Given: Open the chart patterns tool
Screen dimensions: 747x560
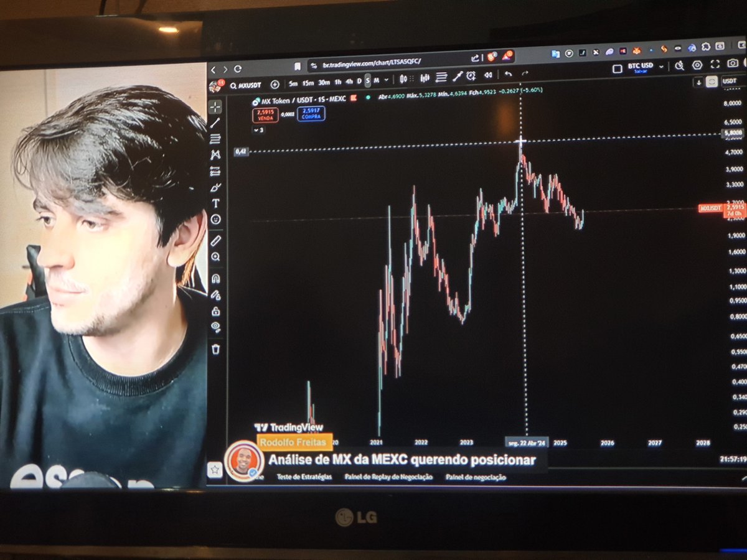Looking at the screenshot, I should point(215,155).
